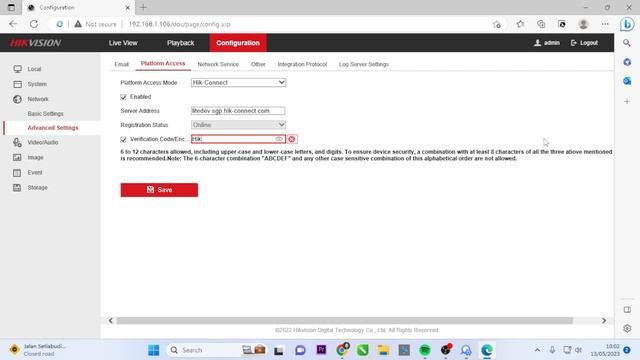Open a new browser tab
The image size is (640, 360).
(x=143, y=7)
